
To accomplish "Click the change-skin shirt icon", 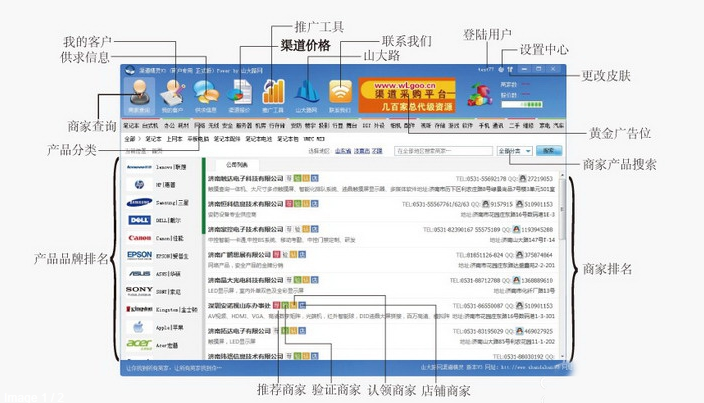I will click(510, 70).
